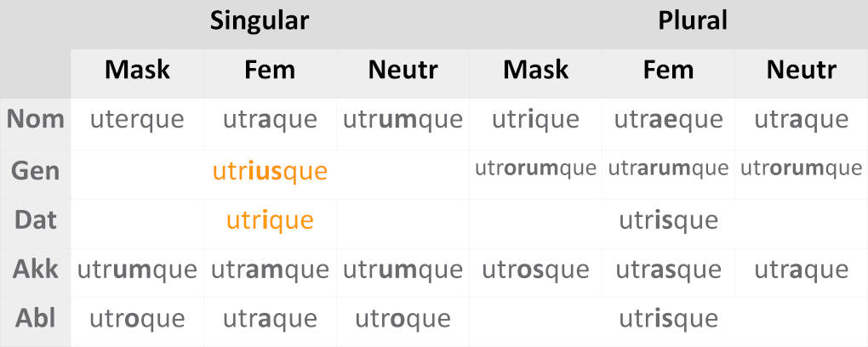Select the Abl row label

[36, 319]
